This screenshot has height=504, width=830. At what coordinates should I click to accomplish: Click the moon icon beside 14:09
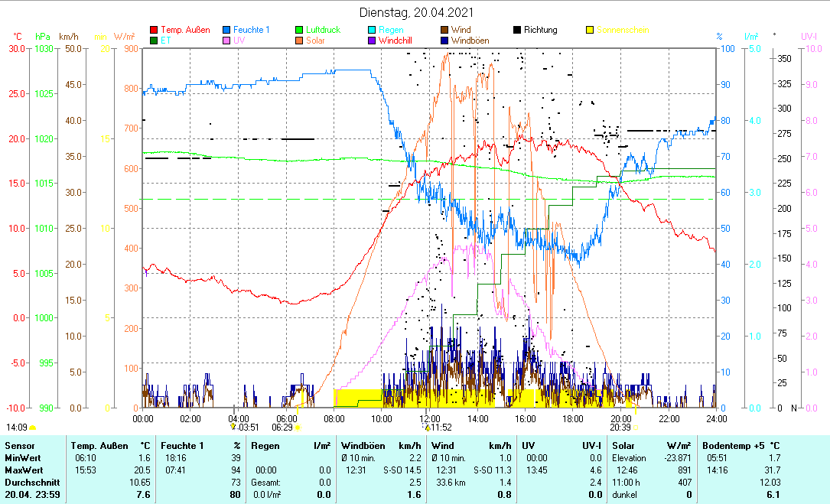point(32,428)
